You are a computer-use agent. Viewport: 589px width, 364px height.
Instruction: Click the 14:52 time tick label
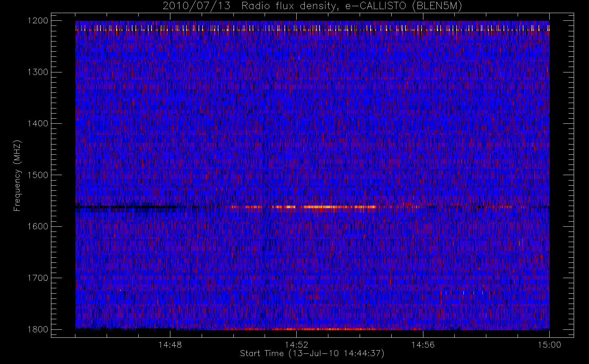click(x=296, y=345)
